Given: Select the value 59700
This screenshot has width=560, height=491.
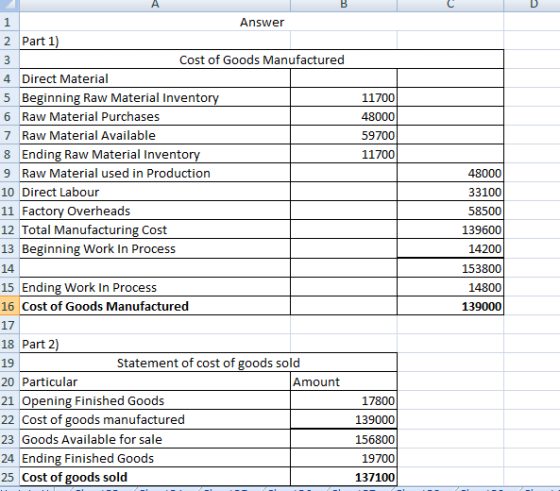Looking at the screenshot, I should (x=344, y=135).
